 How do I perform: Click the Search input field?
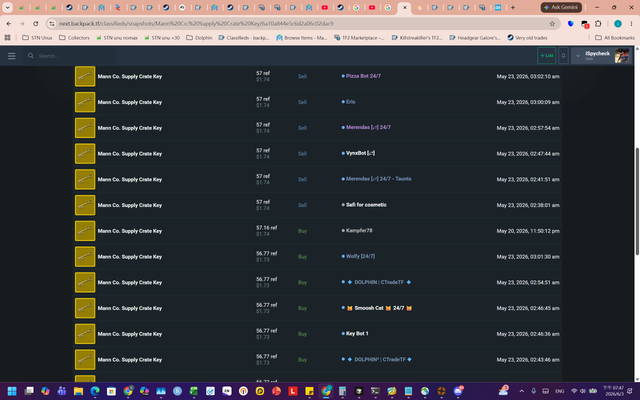coord(71,56)
